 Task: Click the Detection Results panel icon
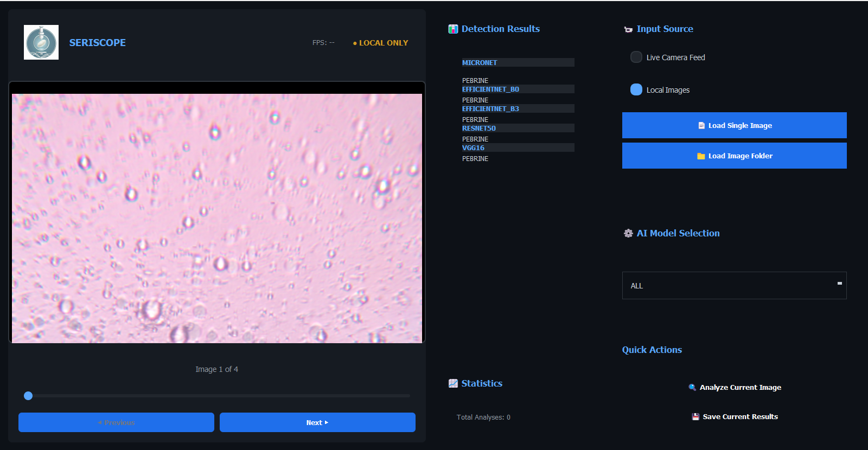453,29
